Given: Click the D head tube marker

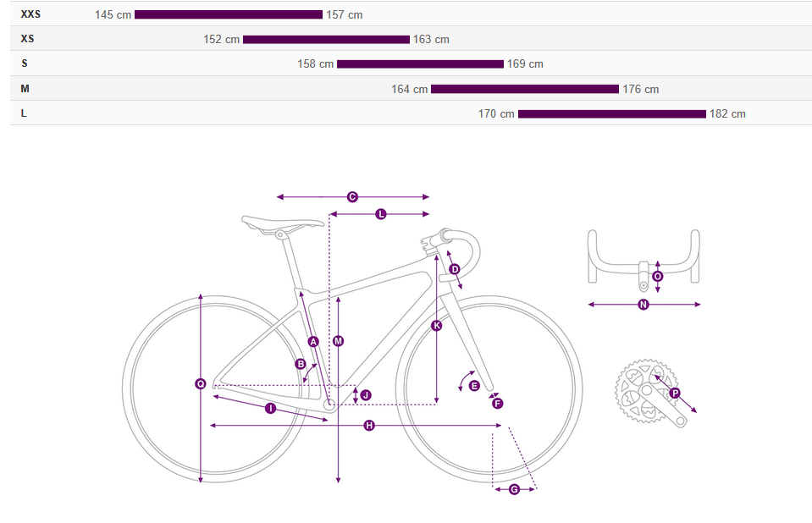Looking at the screenshot, I should [455, 270].
